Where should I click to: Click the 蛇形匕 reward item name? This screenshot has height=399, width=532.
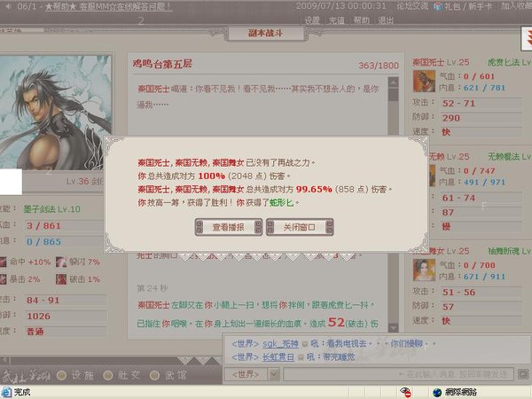tap(282, 202)
